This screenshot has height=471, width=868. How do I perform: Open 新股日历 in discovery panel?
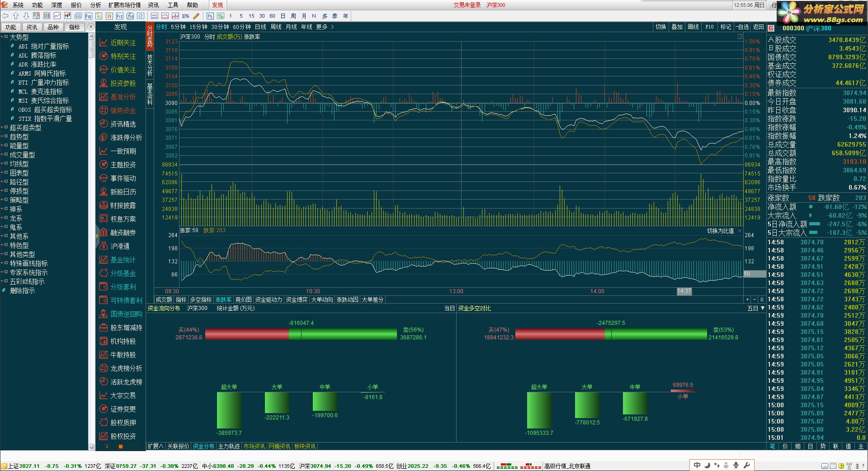coord(123,192)
